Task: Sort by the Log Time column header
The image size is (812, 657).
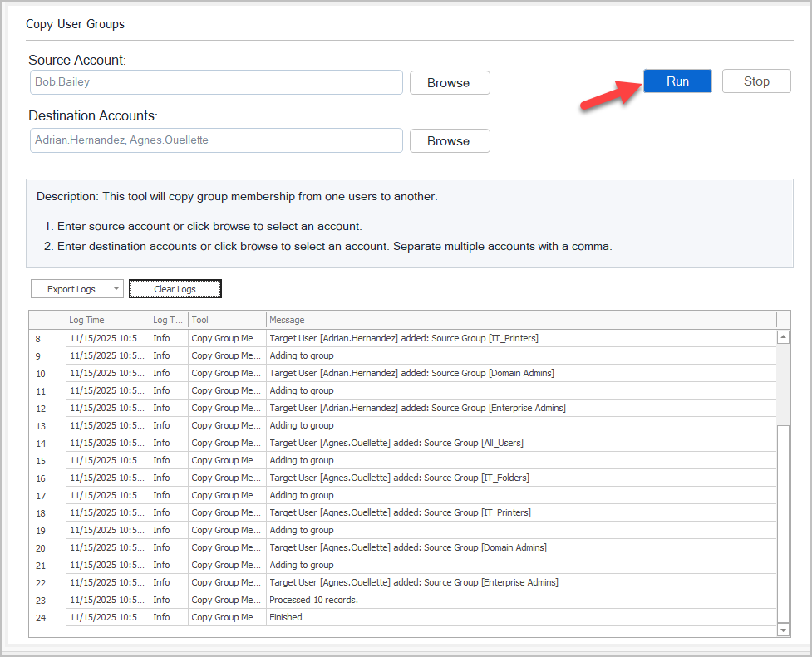Action: pyautogui.click(x=106, y=320)
